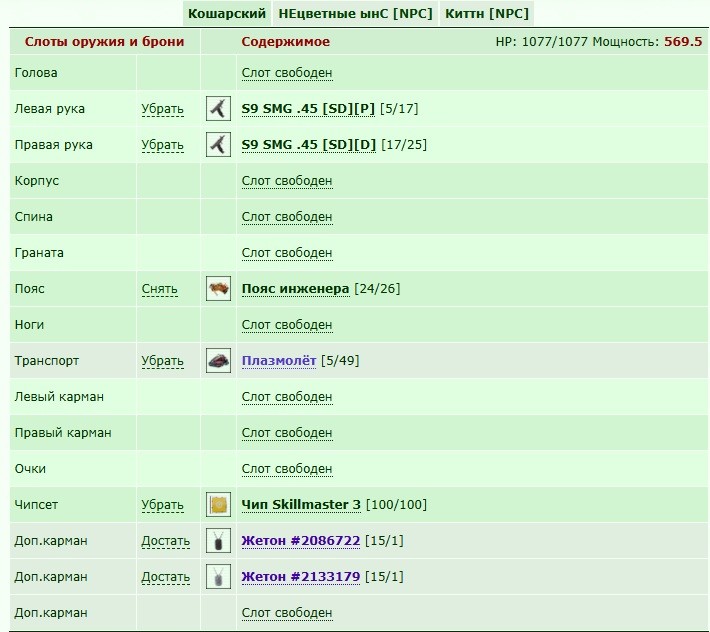Click the Граната slot label
The width and height of the screenshot is (710, 632).
[39, 253]
